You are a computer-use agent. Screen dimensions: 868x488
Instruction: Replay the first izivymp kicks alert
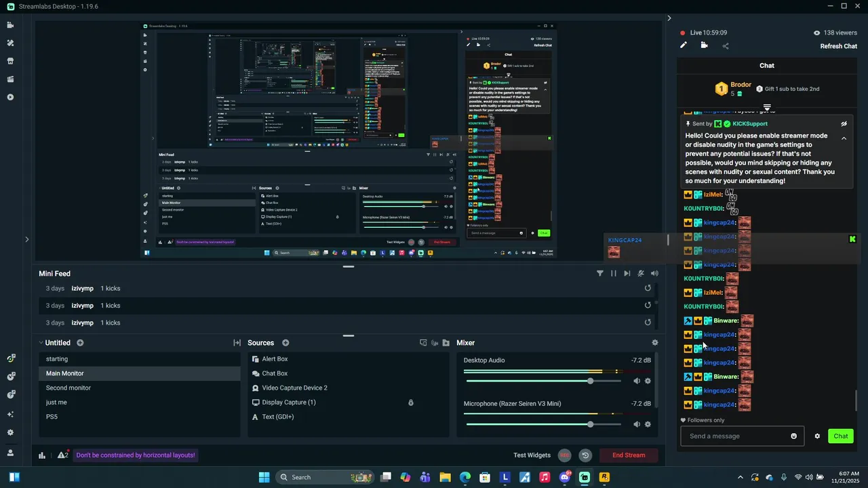(x=648, y=288)
